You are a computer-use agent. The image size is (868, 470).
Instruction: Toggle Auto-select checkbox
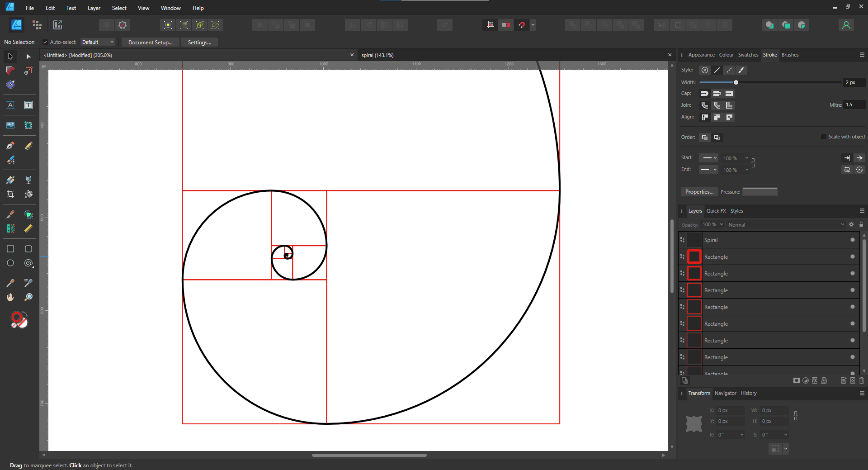coord(45,42)
